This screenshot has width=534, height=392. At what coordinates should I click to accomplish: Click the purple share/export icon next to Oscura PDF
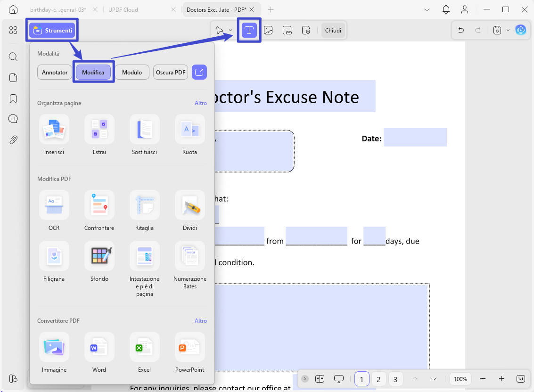click(199, 72)
